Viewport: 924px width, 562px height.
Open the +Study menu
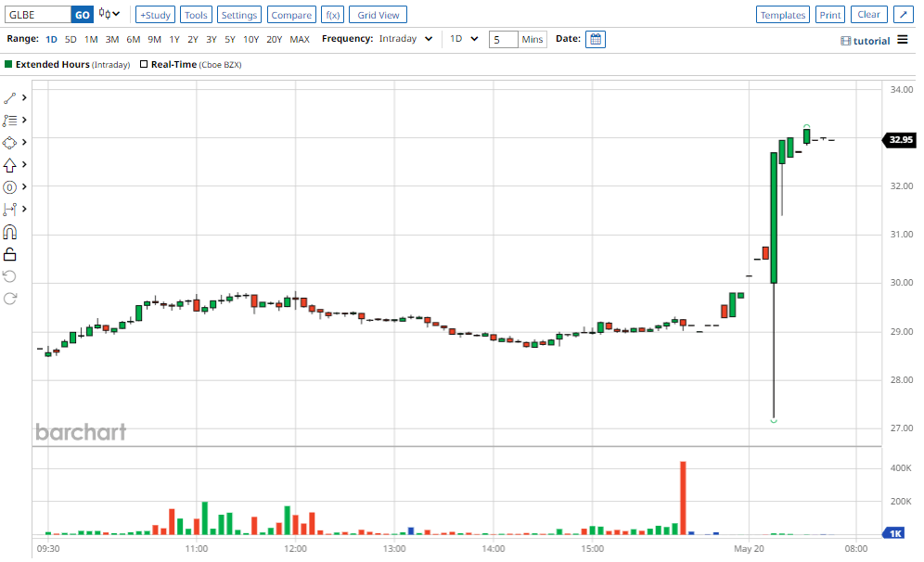click(155, 15)
